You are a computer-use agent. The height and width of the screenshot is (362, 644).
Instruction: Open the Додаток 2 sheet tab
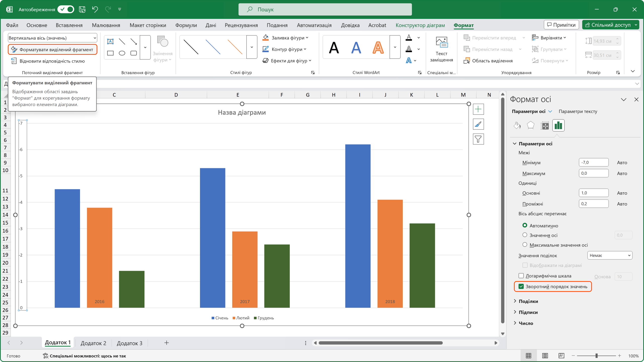pyautogui.click(x=93, y=343)
